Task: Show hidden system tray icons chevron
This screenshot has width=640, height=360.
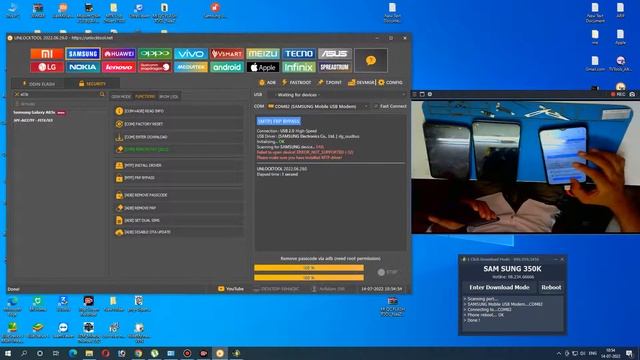Action: coord(558,353)
